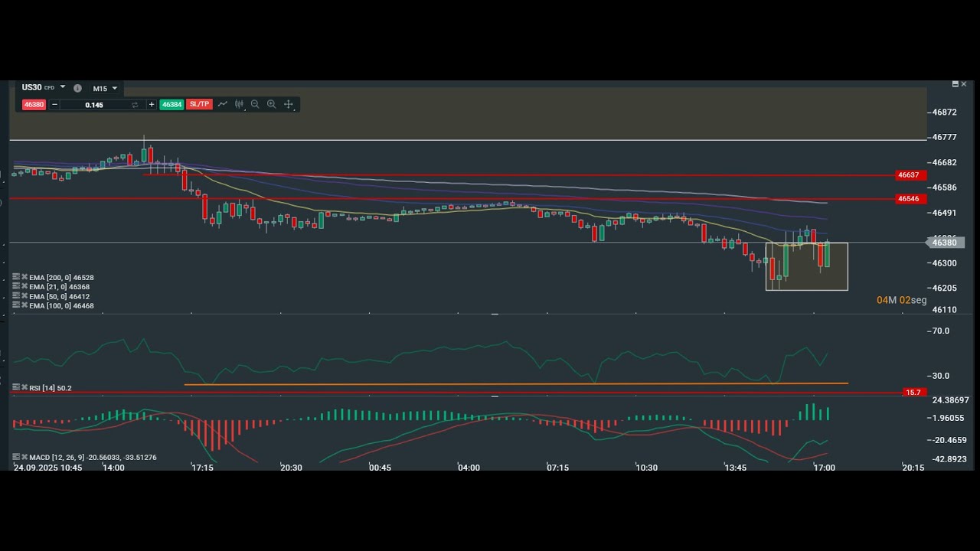Screen dimensions: 980x551
Task: Remove the MACD [12, 26, 9] indicator
Action: pyautogui.click(x=24, y=457)
